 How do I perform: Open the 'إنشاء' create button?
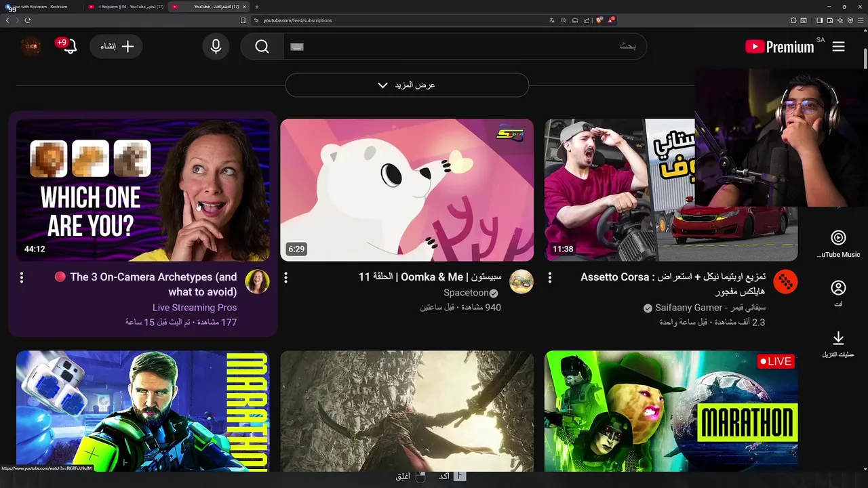[116, 47]
